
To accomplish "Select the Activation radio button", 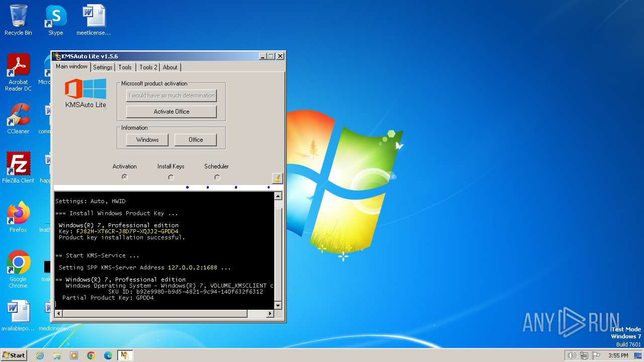I will [125, 177].
